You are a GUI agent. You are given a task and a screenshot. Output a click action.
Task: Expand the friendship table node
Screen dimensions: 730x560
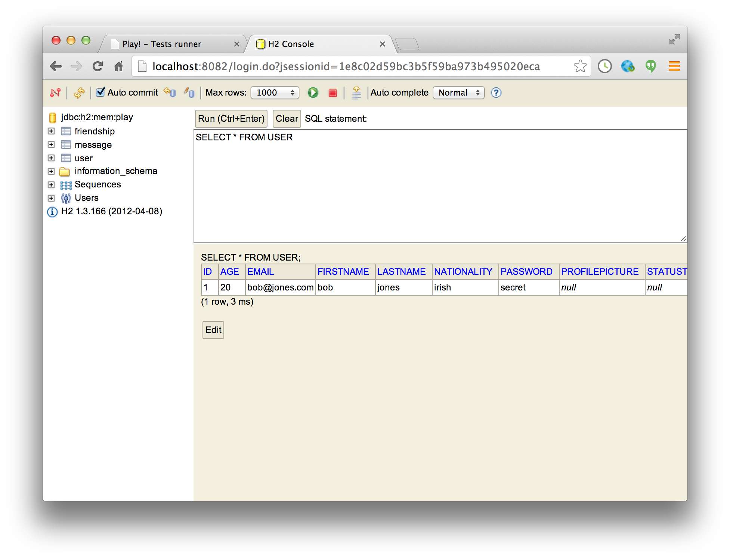point(51,131)
